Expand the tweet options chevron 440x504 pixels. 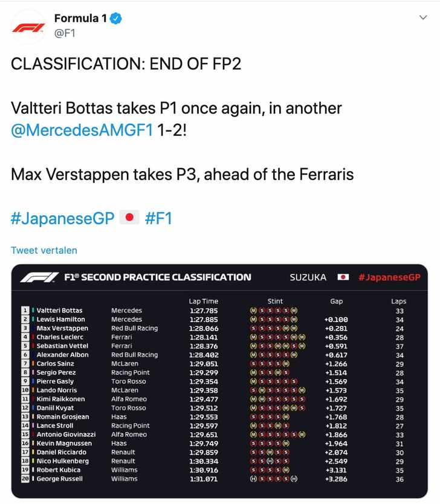(423, 18)
